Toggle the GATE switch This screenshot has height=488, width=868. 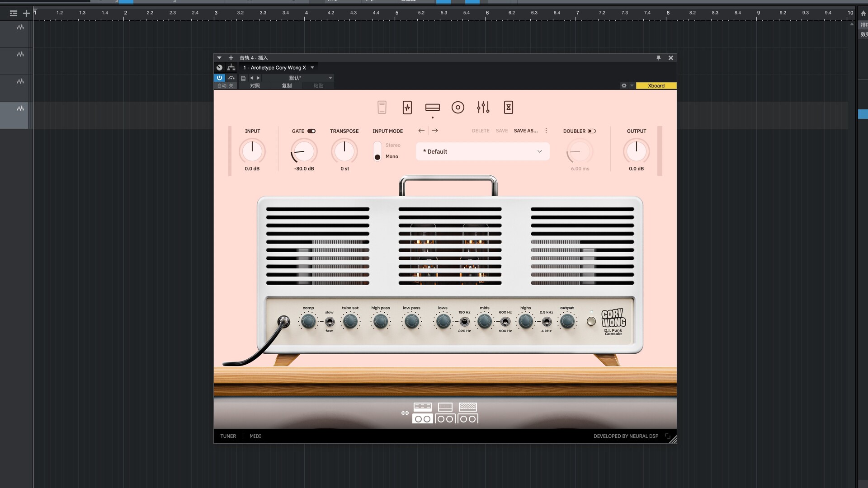point(311,131)
